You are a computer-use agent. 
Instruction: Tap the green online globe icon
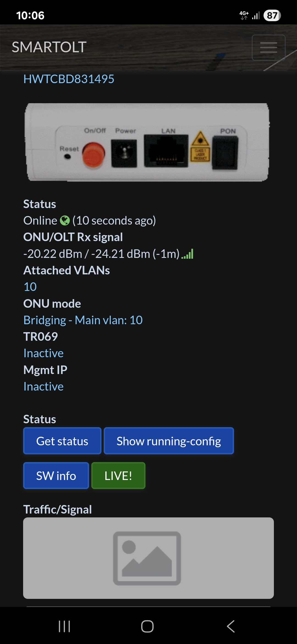(65, 220)
